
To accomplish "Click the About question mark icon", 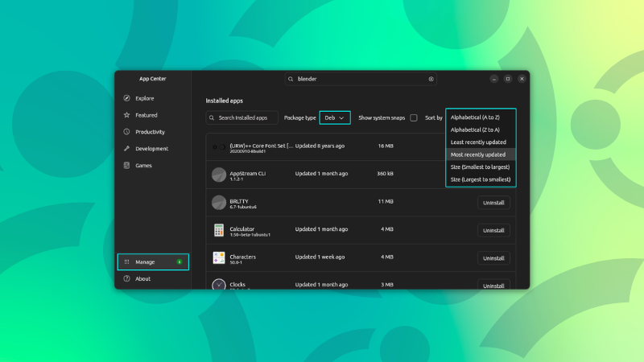I will tap(127, 279).
